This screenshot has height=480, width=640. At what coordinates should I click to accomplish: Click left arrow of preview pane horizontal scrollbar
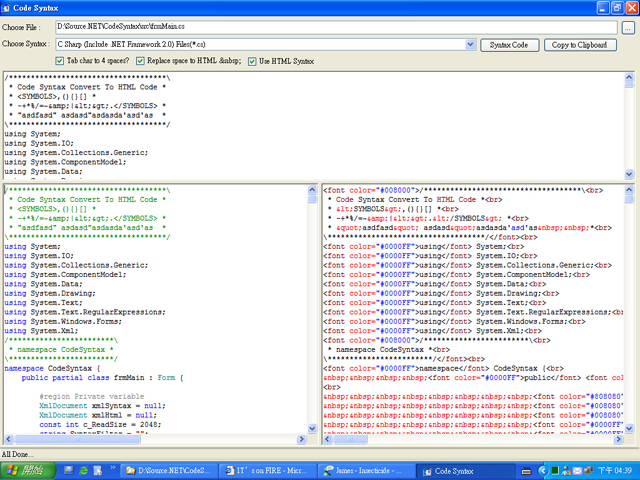(9, 439)
